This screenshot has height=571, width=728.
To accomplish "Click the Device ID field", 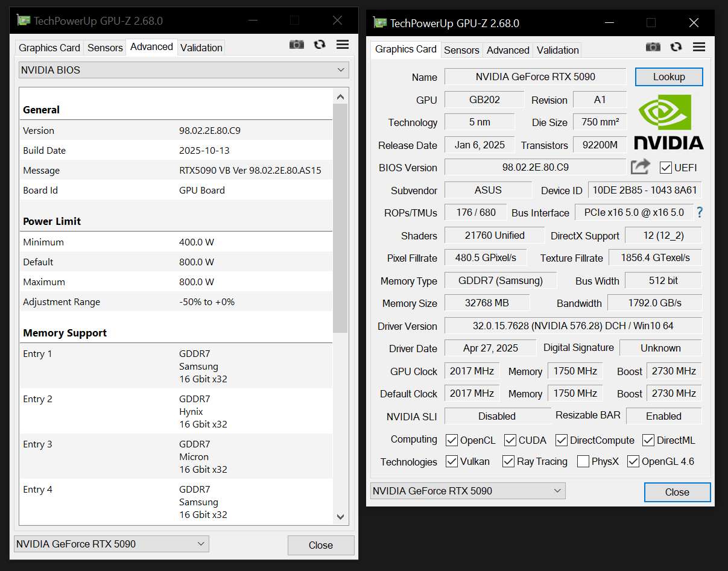I will click(645, 190).
